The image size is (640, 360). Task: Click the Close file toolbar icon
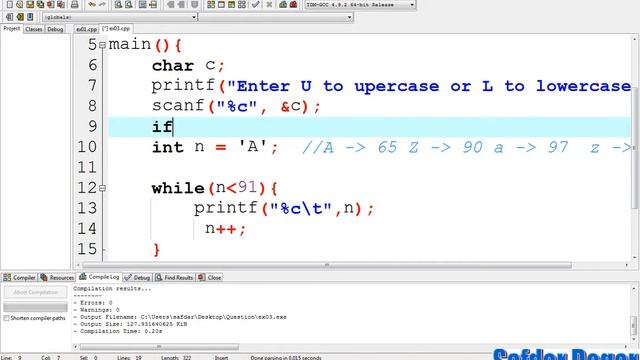[51, 5]
